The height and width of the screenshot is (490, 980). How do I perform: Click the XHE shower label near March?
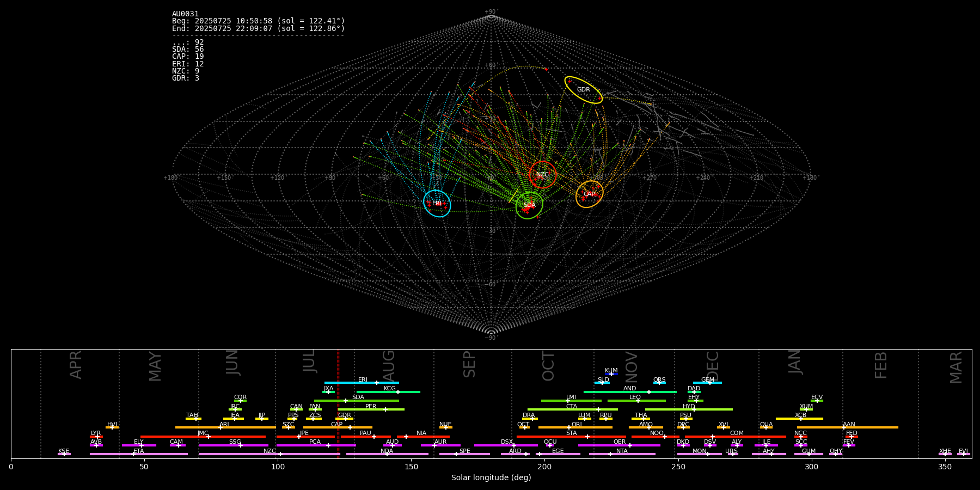945,451
